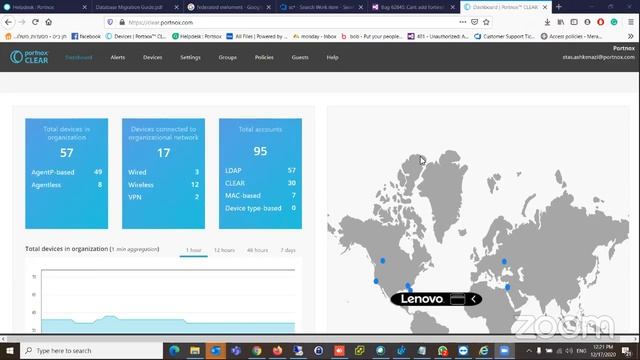Show more bookmarks with the double chevron
The image size is (640, 360).
[631, 36]
